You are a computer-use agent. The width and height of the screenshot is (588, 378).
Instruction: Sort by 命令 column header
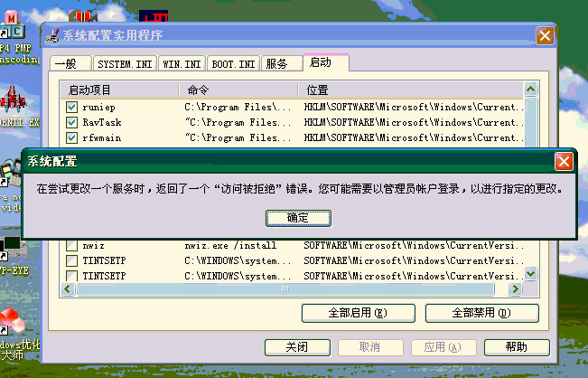pos(238,90)
